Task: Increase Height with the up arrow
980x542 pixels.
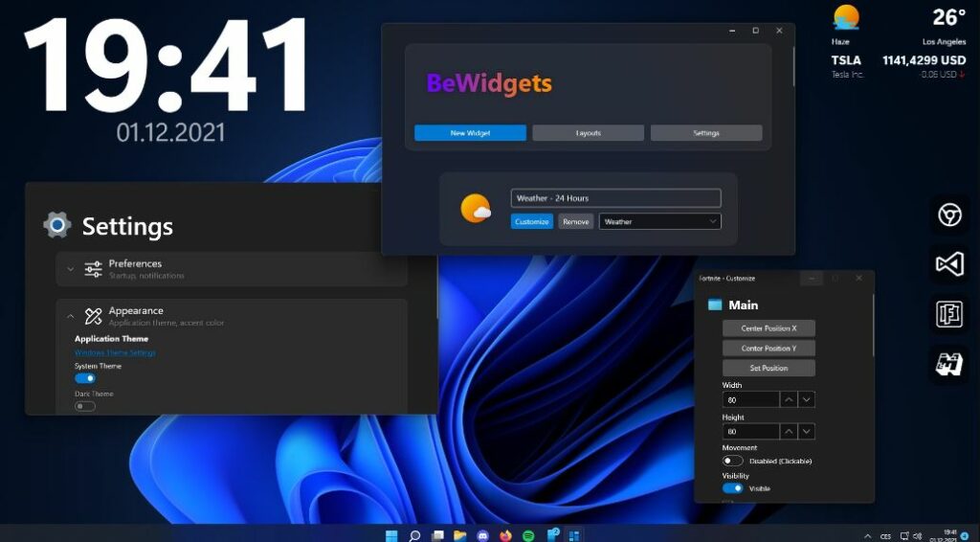Action: coord(789,431)
